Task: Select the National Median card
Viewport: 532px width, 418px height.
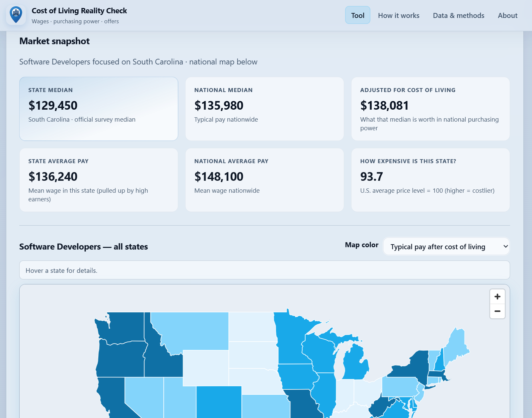Action: (x=265, y=109)
